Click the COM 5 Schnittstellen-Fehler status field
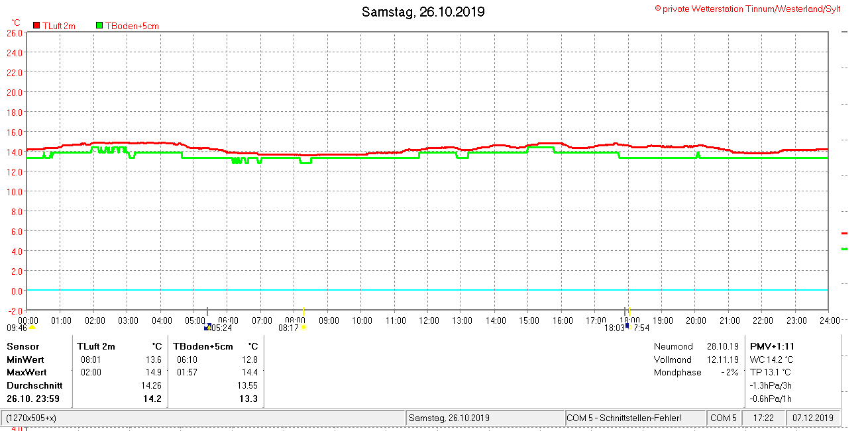868x431 pixels. (624, 418)
